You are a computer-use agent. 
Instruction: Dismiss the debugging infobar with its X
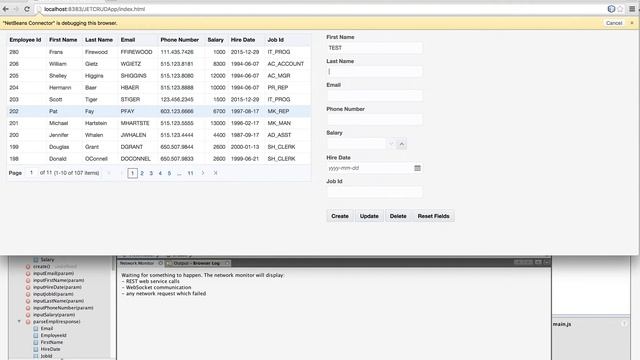tap(632, 23)
